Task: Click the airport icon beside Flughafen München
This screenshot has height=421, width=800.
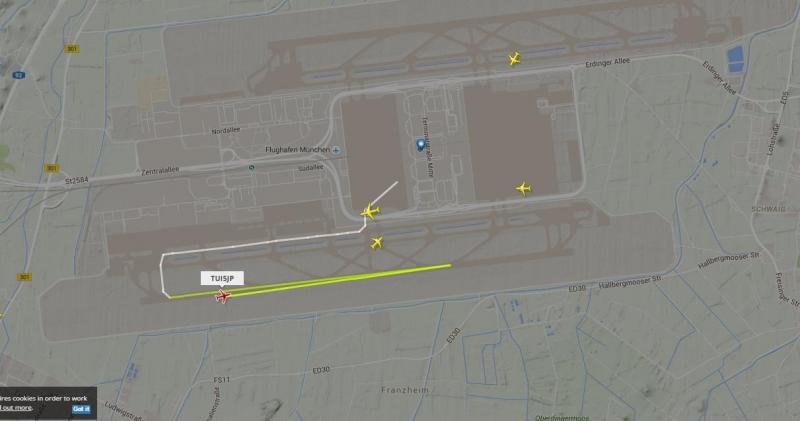Action: click(x=336, y=150)
